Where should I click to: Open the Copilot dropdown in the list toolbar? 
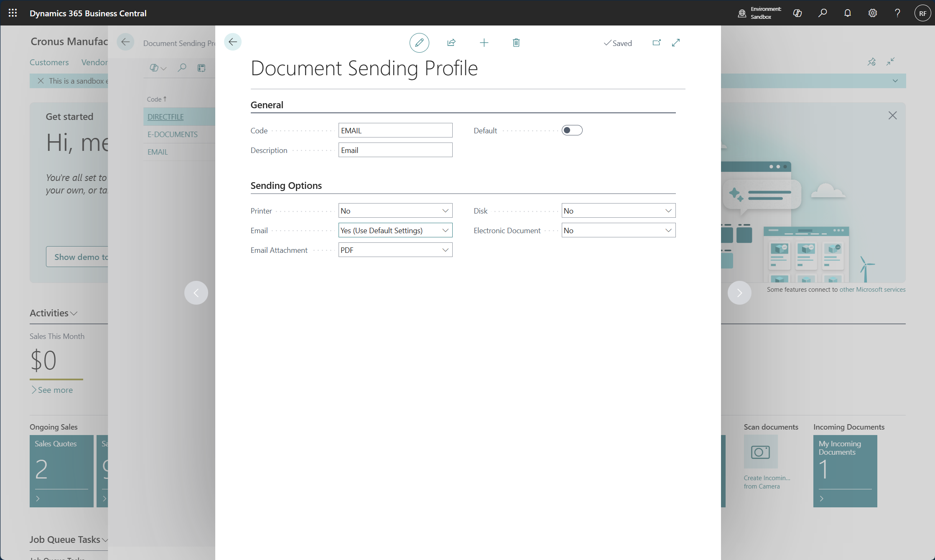(x=158, y=68)
